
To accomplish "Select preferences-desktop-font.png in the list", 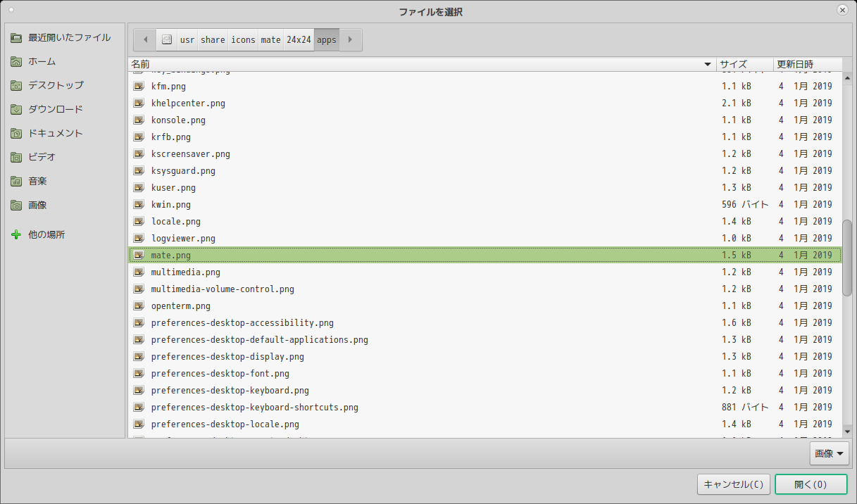I will [x=485, y=374].
